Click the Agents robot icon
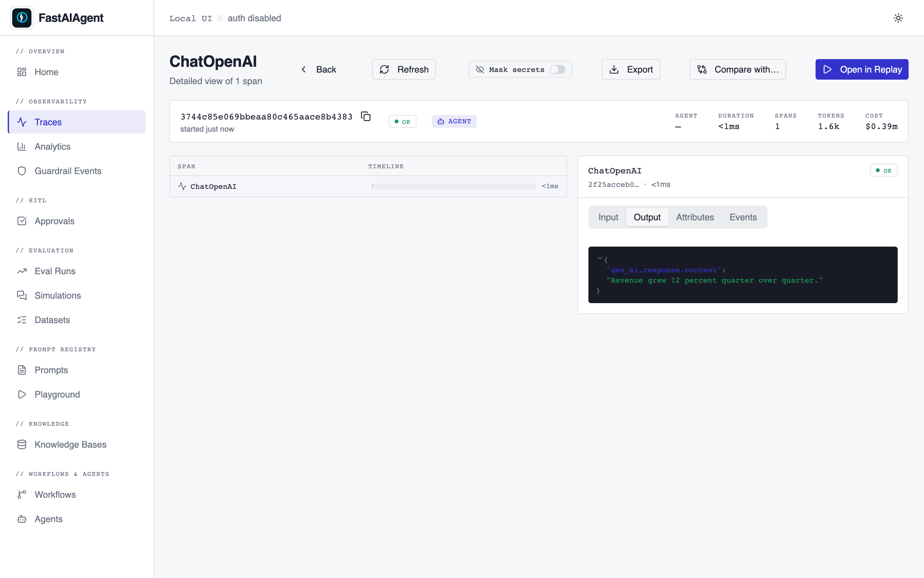This screenshot has height=578, width=924. click(22, 519)
